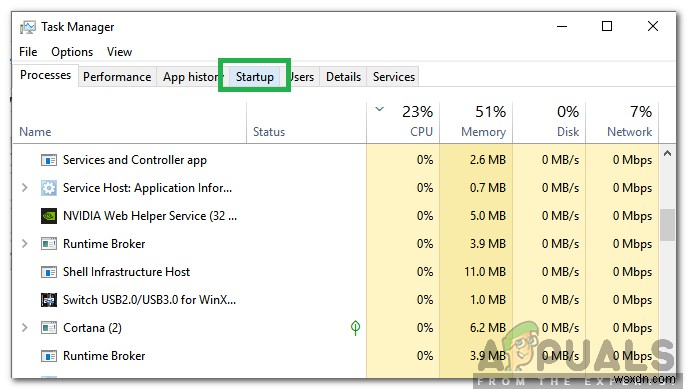
Task: Expand the Service Host: Application Infor... group
Action: [25, 188]
